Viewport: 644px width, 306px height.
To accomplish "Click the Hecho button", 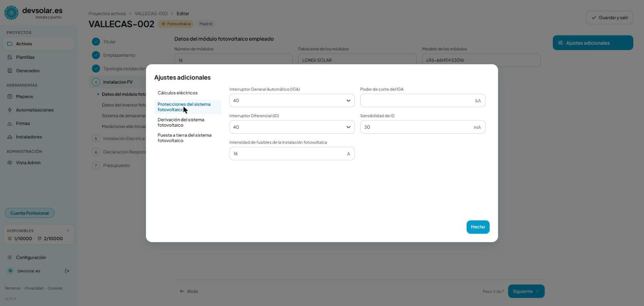I will pyautogui.click(x=478, y=227).
